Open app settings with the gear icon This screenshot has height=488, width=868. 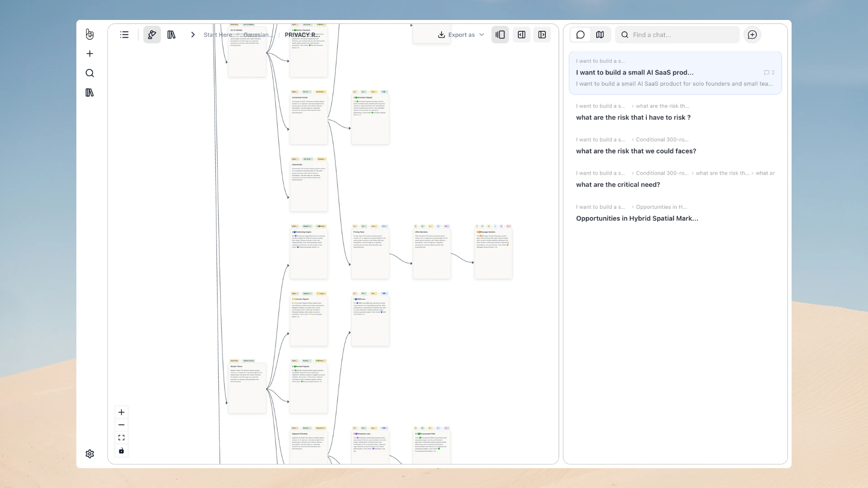pyautogui.click(x=90, y=454)
